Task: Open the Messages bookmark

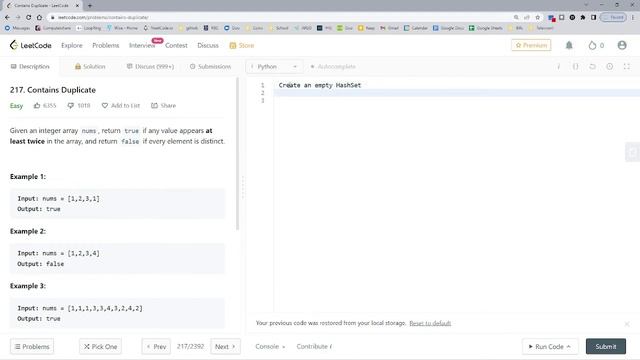Action: click(x=17, y=28)
